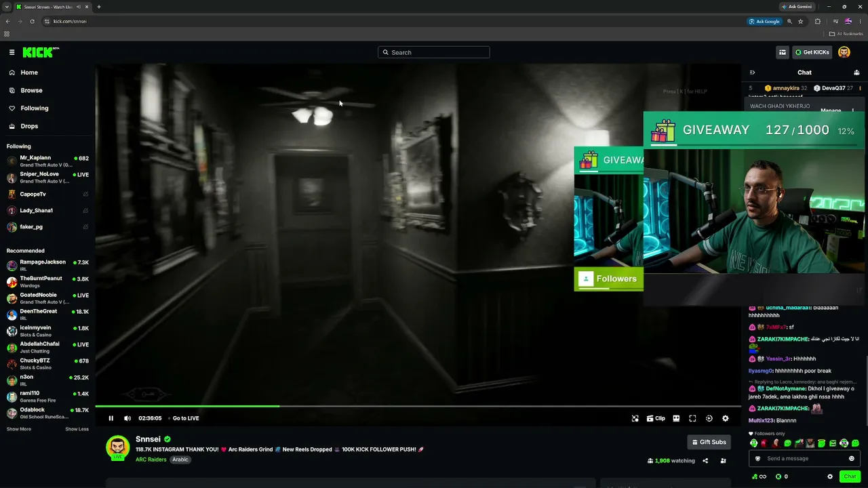This screenshot has height=488, width=868.
Task: Expand recommended list with Show More
Action: click(19, 429)
